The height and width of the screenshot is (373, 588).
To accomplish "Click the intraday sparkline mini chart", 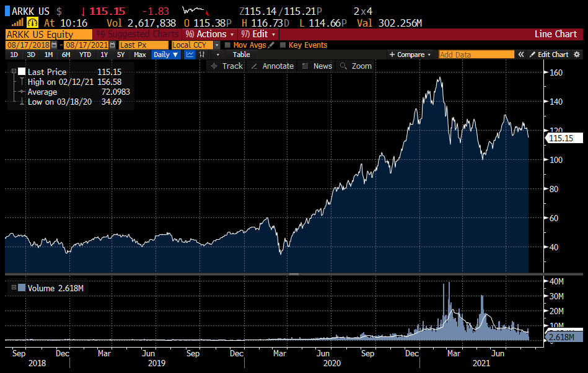I will (x=195, y=11).
